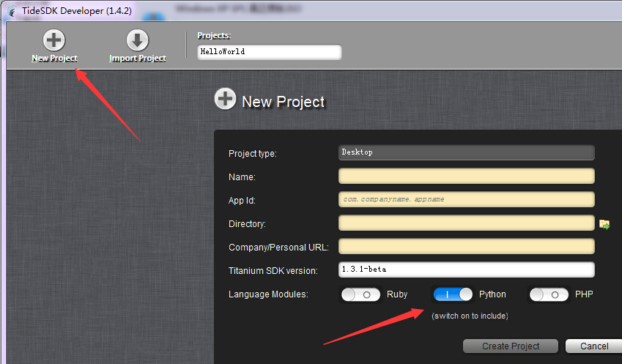622x364 pixels.
Task: Open the Project type dropdown set to Desktop
Action: click(467, 152)
